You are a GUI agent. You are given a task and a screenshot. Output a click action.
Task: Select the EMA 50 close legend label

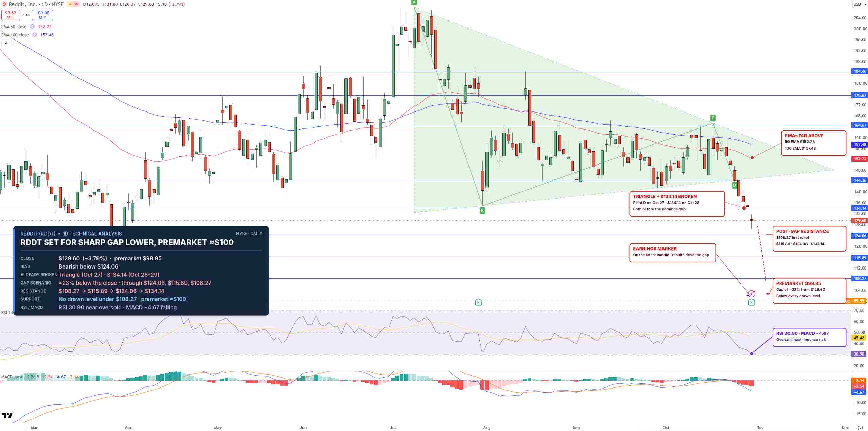coord(14,27)
